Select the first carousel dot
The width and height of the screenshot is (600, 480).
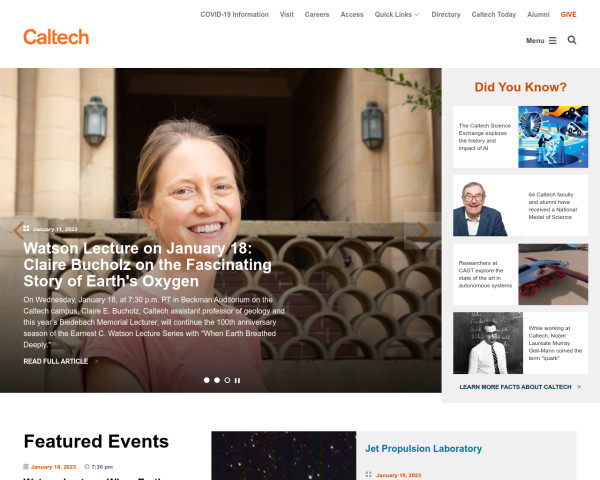point(207,380)
